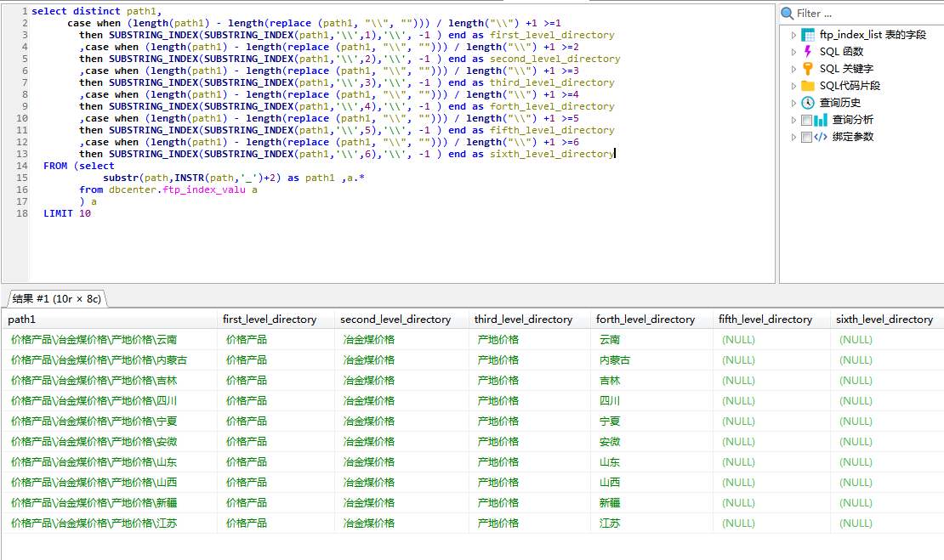
Task: Click the forth_level_directory cell 内蒙古
Action: [x=651, y=360]
